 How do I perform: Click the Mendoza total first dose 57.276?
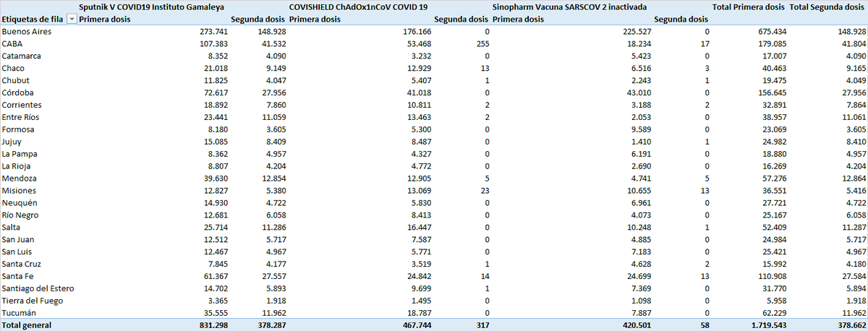[x=774, y=179]
